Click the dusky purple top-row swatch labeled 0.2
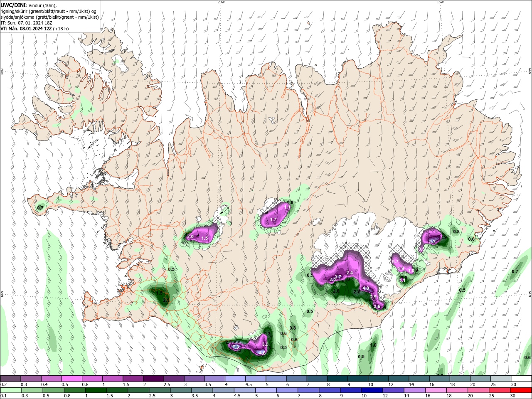532x399 pixels. (x=10, y=379)
